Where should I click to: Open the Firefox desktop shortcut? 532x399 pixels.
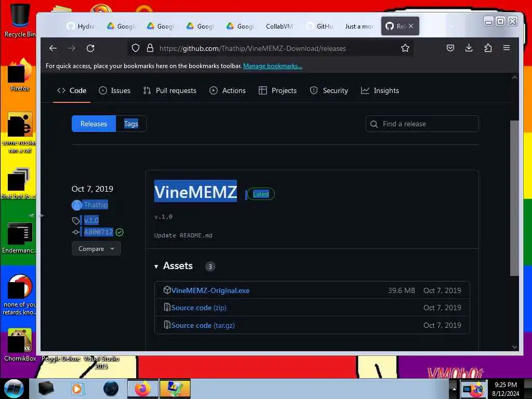tap(20, 75)
